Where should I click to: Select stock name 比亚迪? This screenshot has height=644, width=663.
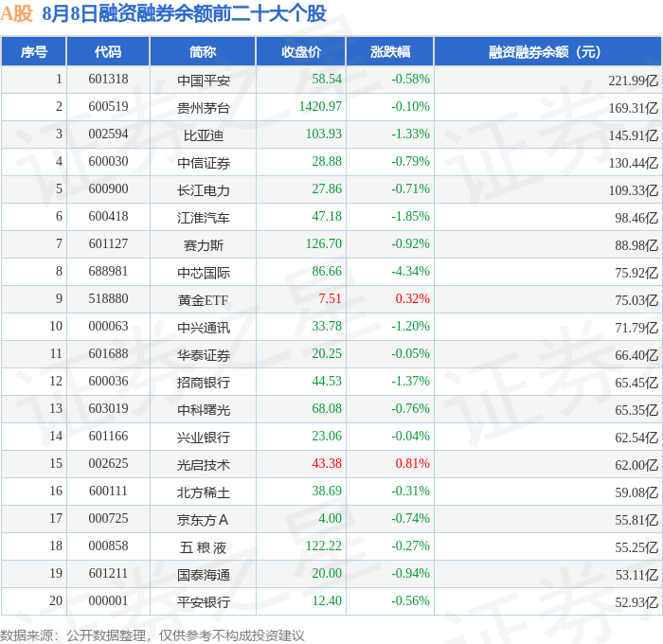pos(204,134)
